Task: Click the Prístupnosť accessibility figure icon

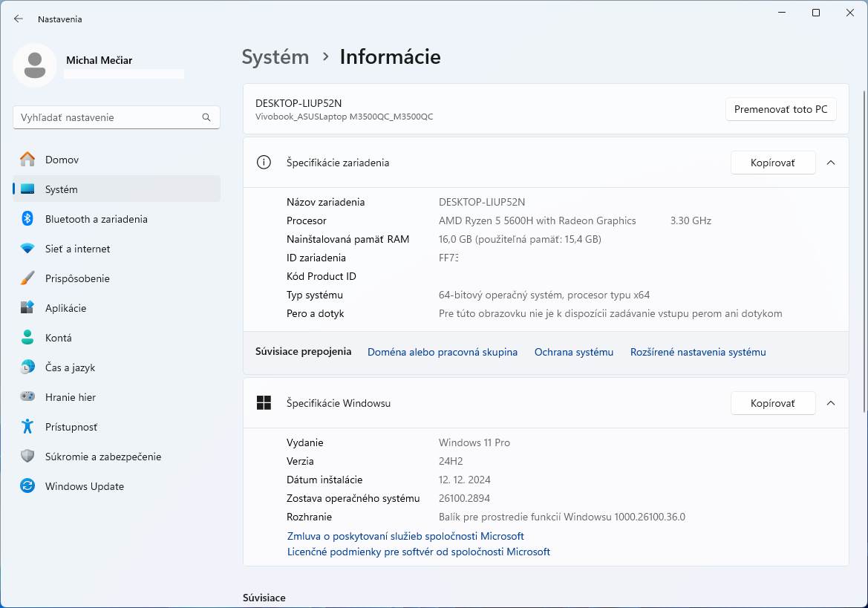Action: (27, 427)
